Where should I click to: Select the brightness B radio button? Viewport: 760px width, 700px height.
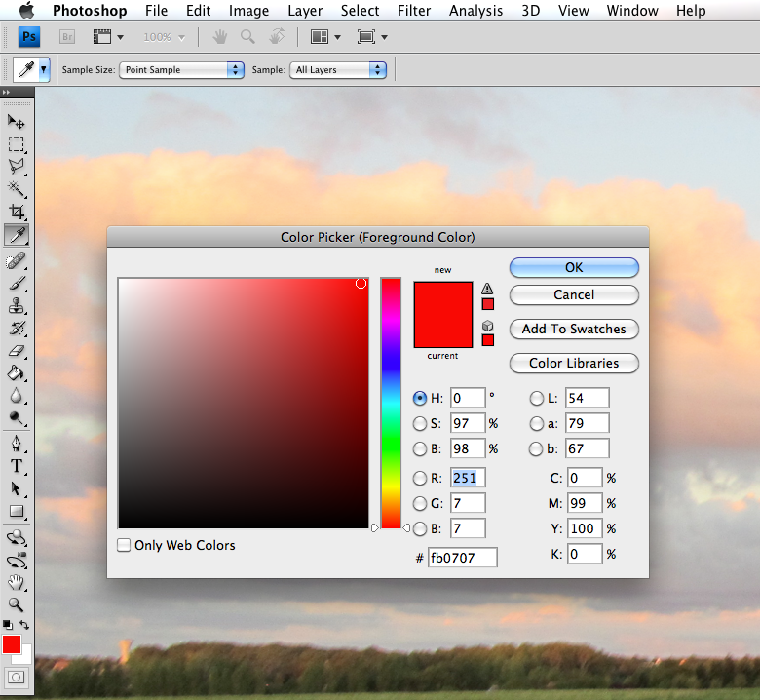click(x=420, y=448)
